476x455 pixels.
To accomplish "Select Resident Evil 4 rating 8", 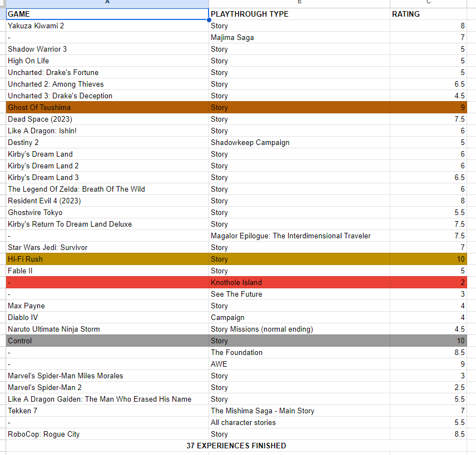I will tap(428, 201).
